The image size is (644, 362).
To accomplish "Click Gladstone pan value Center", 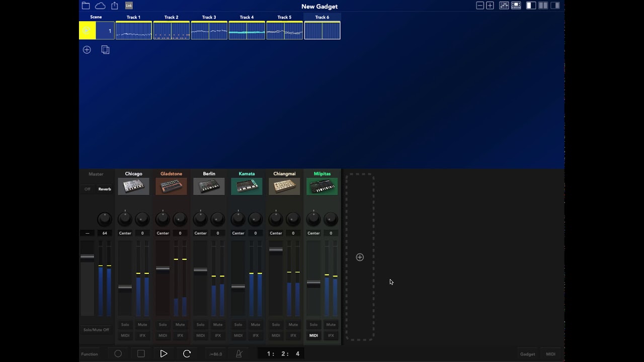I will point(163,233).
